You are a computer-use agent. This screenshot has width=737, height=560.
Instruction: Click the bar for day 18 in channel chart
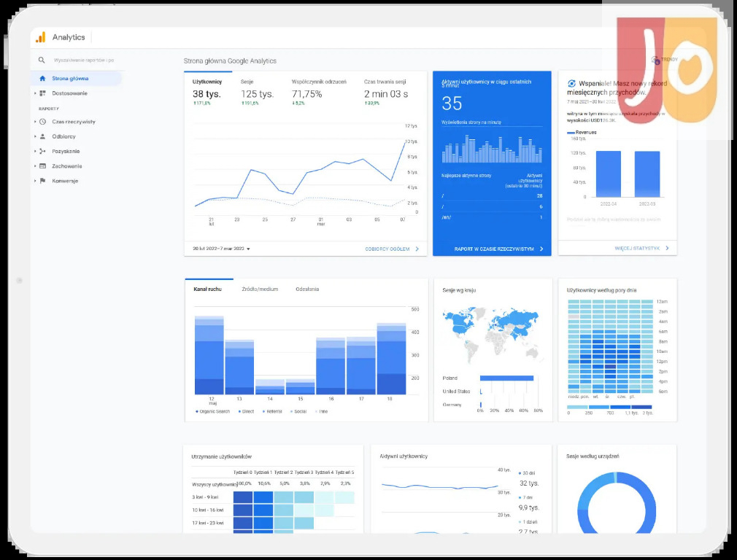coord(392,359)
